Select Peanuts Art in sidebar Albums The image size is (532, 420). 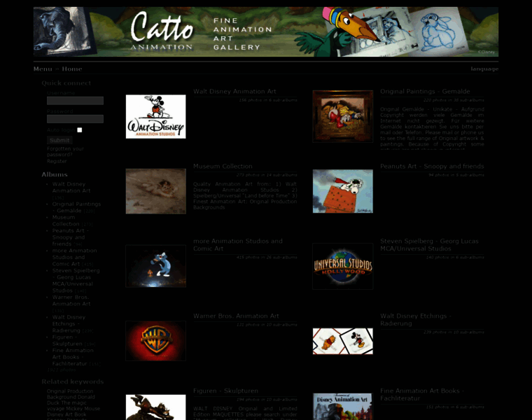tap(70, 237)
